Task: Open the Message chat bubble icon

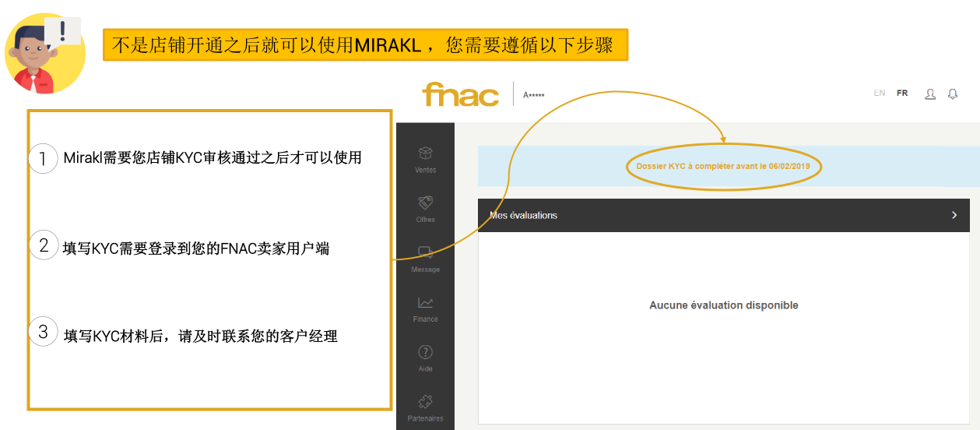Action: tap(425, 253)
